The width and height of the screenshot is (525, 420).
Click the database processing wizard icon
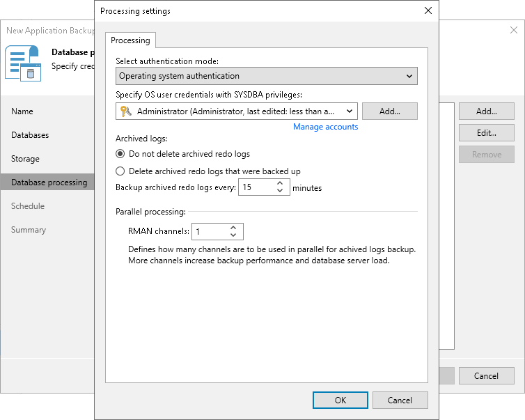coord(23,63)
